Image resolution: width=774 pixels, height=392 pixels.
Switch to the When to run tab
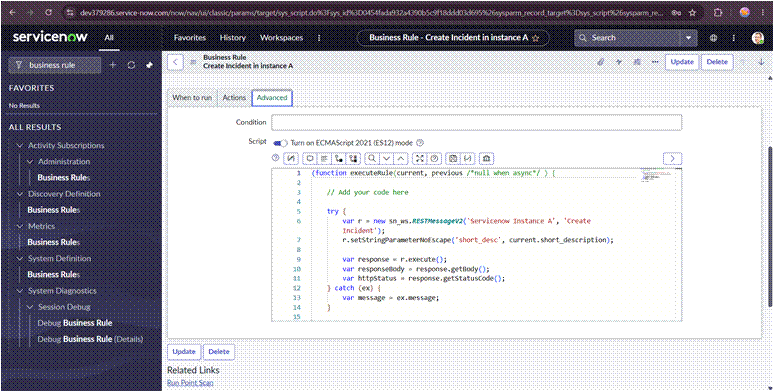point(192,98)
